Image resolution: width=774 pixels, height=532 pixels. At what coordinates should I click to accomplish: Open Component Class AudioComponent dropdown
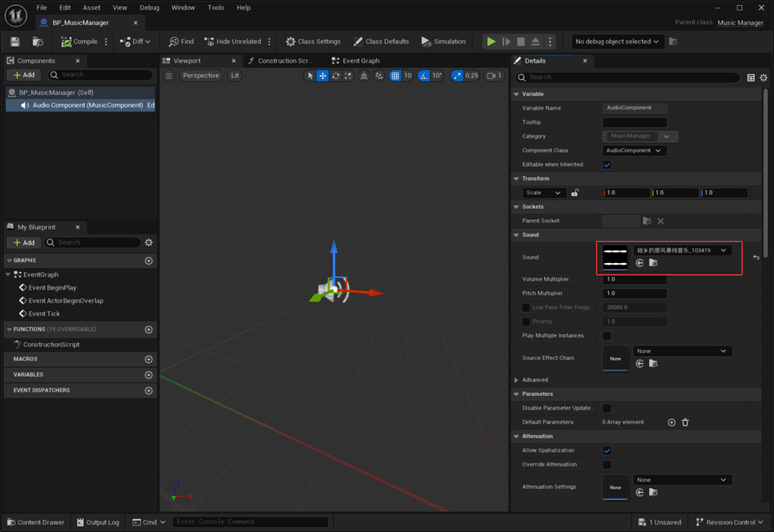[634, 150]
